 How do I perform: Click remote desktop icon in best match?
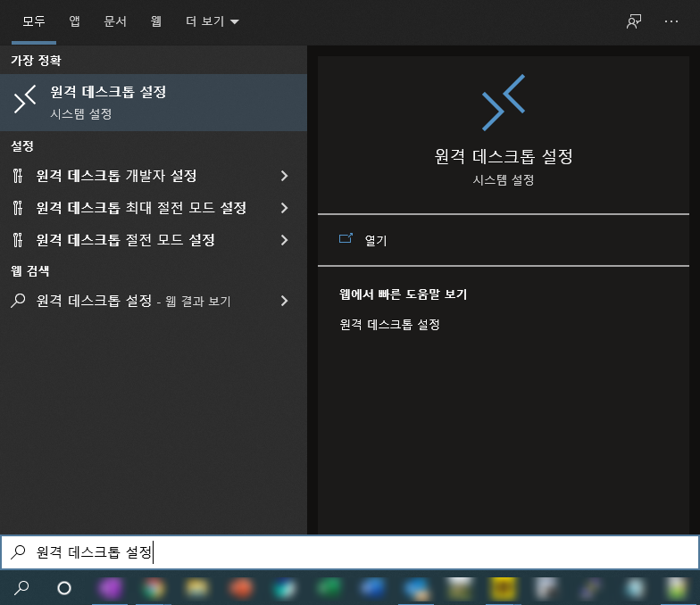pos(25,100)
